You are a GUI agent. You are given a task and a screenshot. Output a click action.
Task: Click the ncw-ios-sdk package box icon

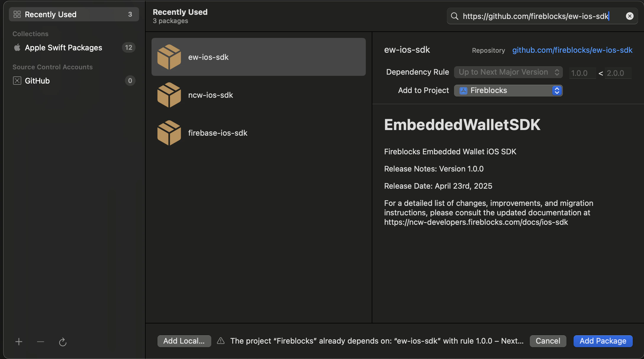click(x=169, y=95)
